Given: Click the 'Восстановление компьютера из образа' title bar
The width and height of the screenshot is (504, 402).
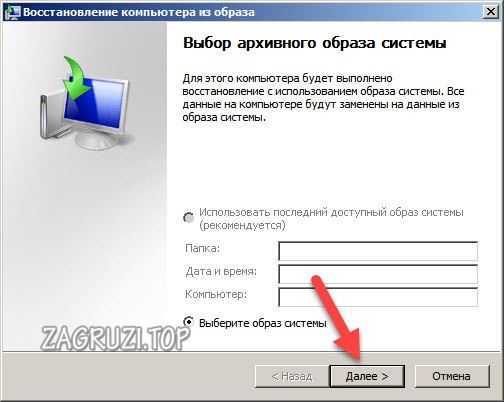Looking at the screenshot, I should coord(139,12).
